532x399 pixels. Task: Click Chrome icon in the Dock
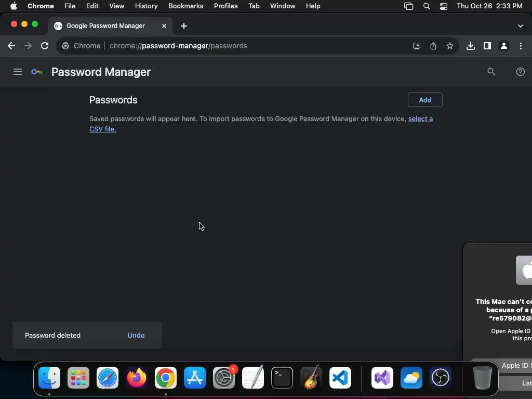[x=166, y=377]
